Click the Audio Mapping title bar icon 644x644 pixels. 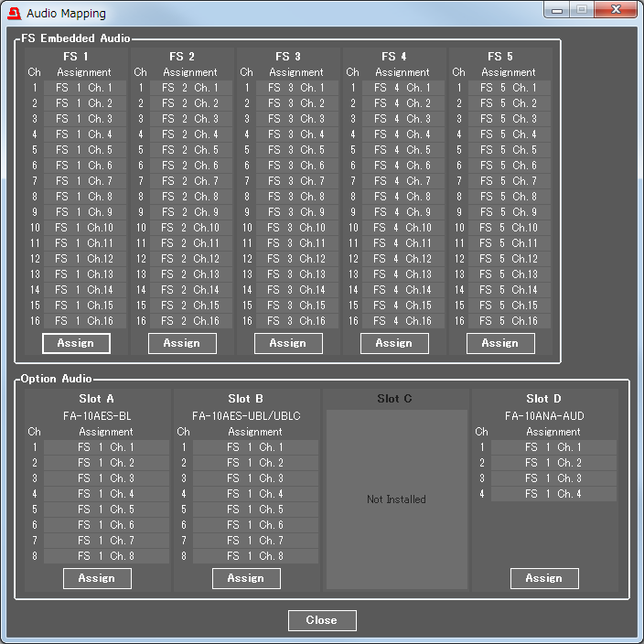pyautogui.click(x=14, y=13)
